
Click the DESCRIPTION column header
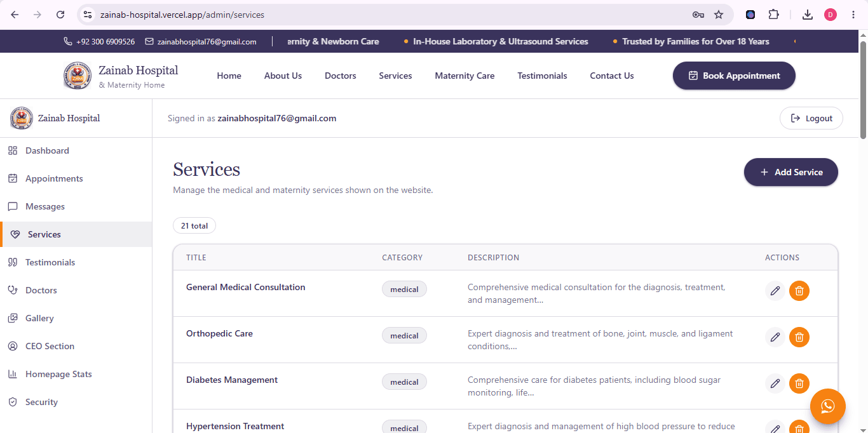click(494, 258)
